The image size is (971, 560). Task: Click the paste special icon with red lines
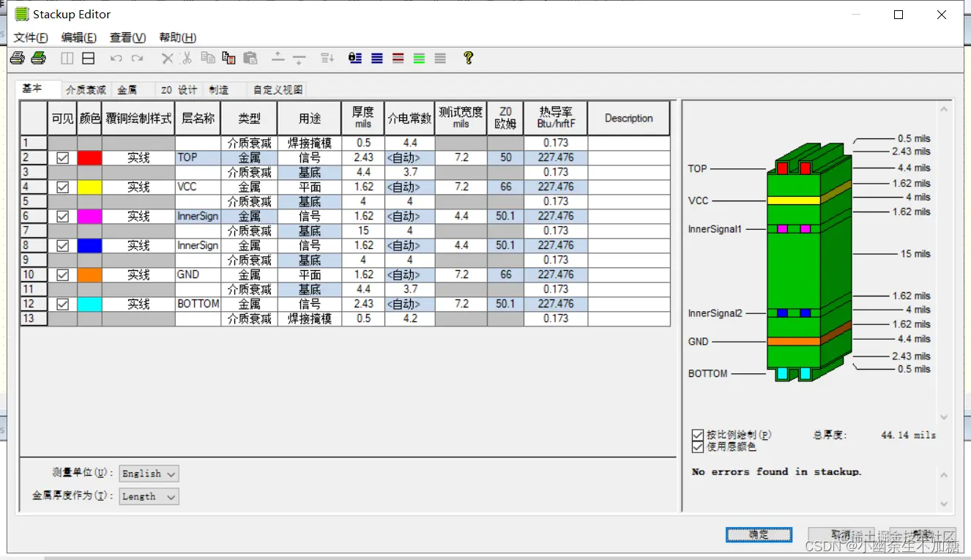(x=228, y=58)
